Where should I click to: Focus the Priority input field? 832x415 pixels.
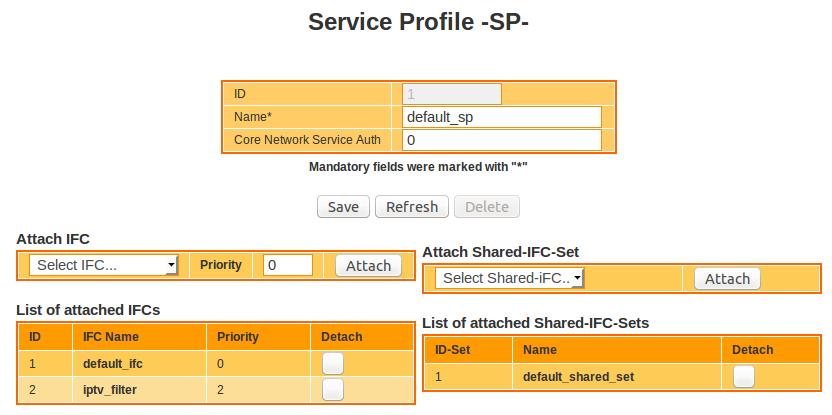tap(288, 265)
